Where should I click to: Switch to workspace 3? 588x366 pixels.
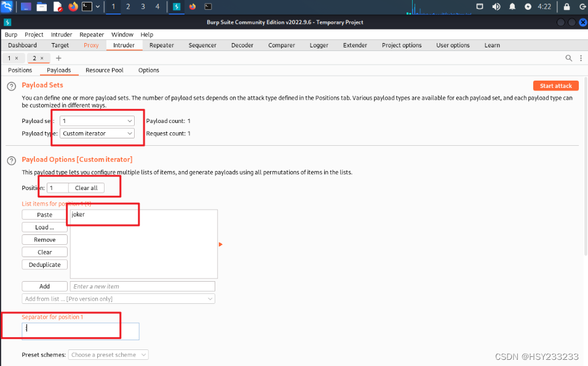[143, 7]
